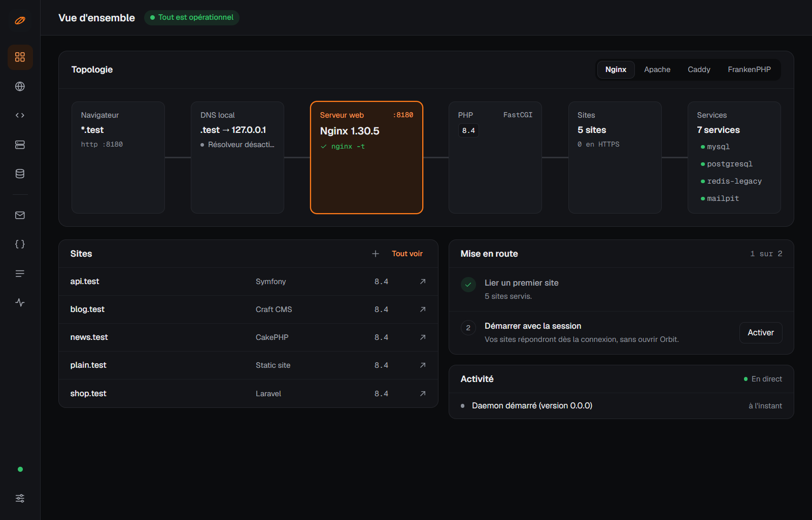Click the En direct indicator

point(763,379)
